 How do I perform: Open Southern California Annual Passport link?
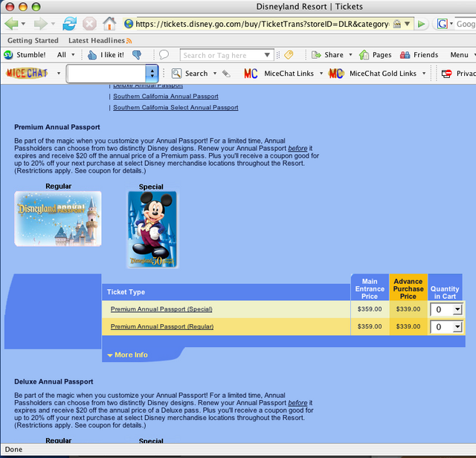pyautogui.click(x=166, y=96)
